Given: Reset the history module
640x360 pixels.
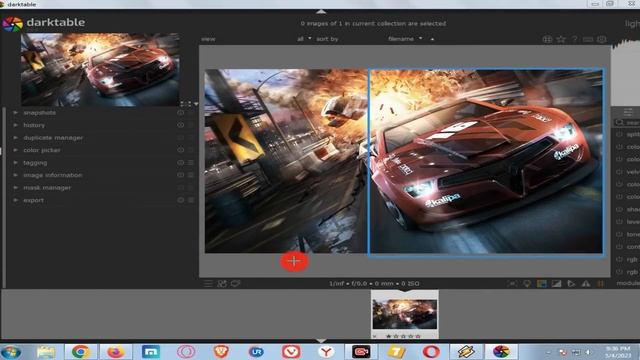Looking at the screenshot, I should pyautogui.click(x=181, y=125).
